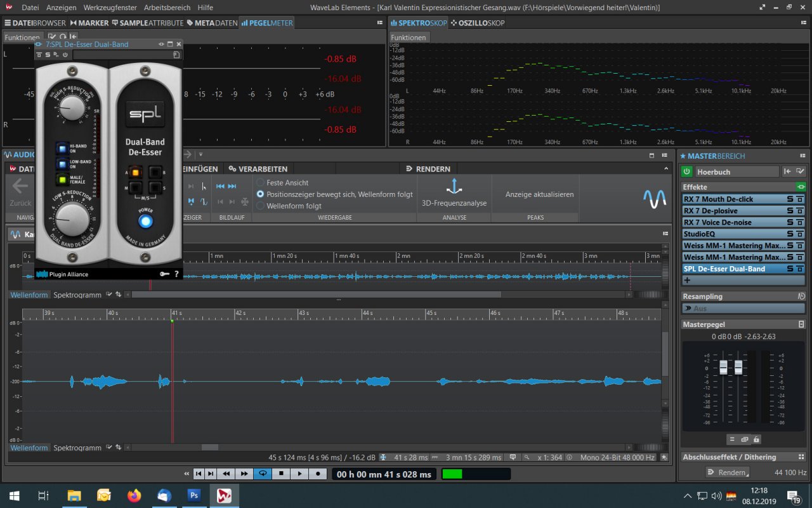The height and width of the screenshot is (508, 812).
Task: Click the SPL plugin help question mark
Action: (x=176, y=274)
